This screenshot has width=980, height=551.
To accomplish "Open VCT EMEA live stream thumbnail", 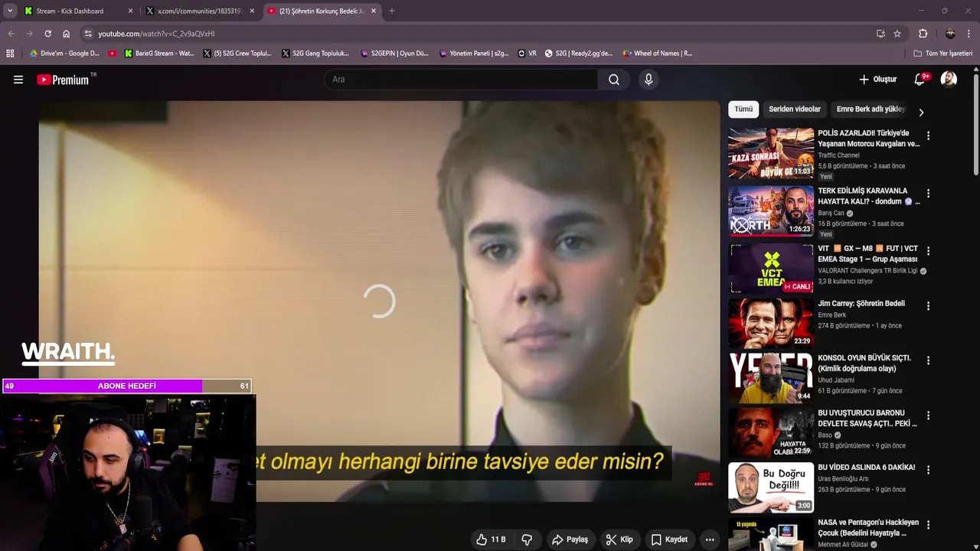I will click(x=771, y=268).
